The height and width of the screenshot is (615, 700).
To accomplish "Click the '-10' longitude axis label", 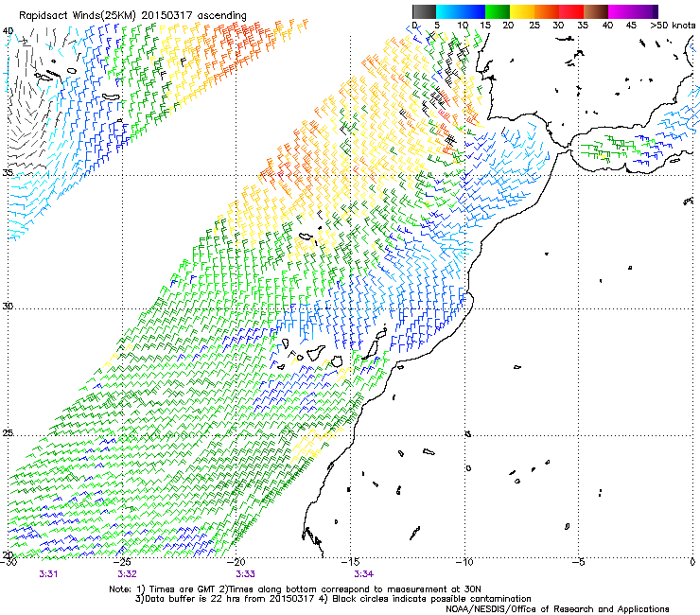I will click(x=464, y=562).
